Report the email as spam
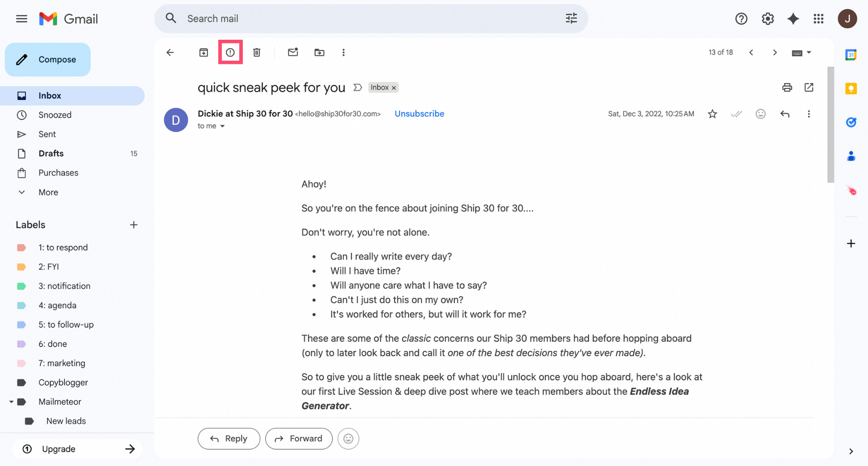 tap(230, 52)
